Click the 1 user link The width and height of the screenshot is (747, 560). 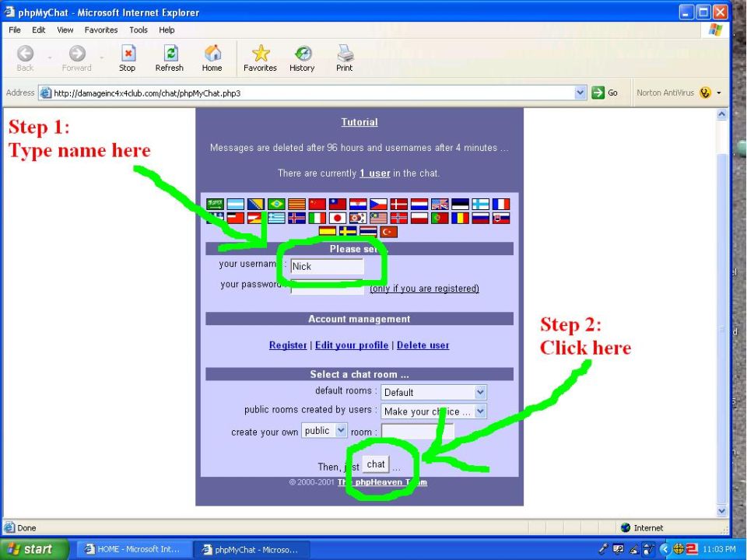tap(375, 173)
